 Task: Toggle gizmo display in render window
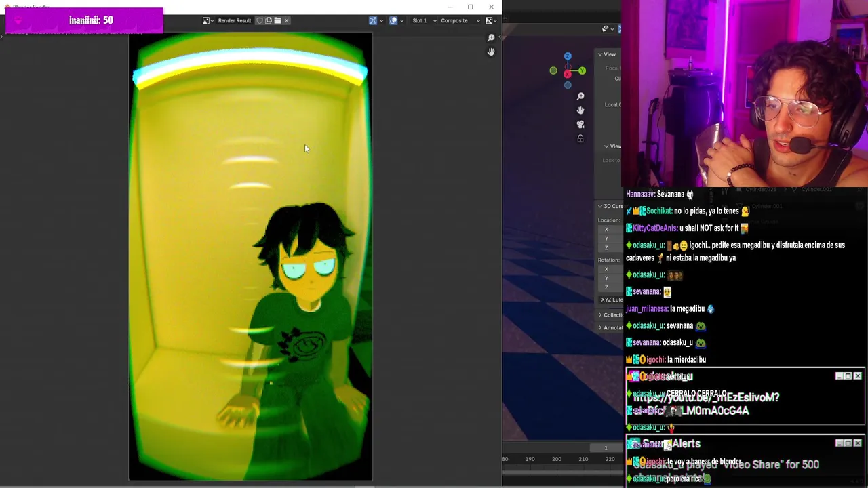pos(372,21)
